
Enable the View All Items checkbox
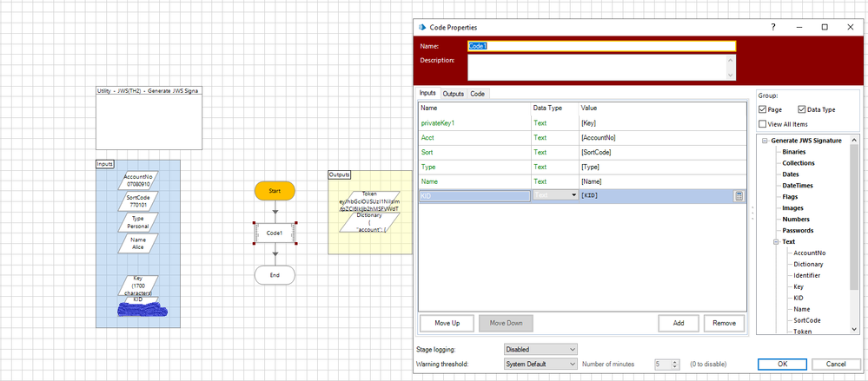(763, 125)
